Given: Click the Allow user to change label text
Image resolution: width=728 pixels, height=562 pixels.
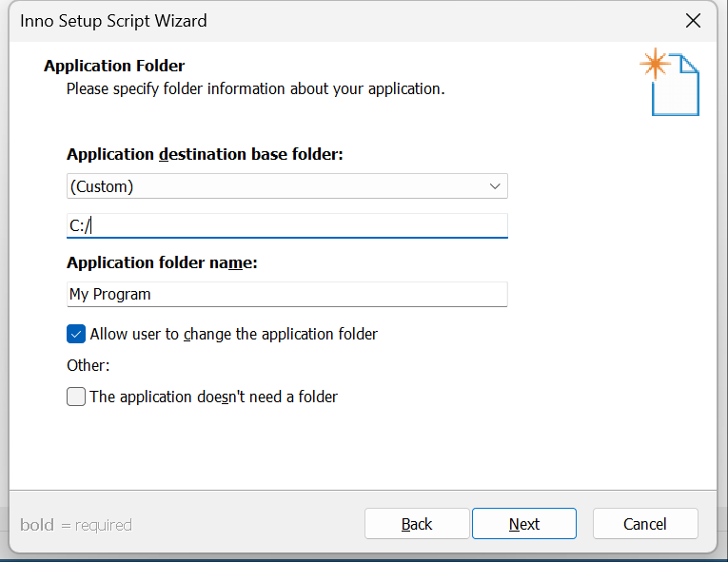Looking at the screenshot, I should click(233, 334).
